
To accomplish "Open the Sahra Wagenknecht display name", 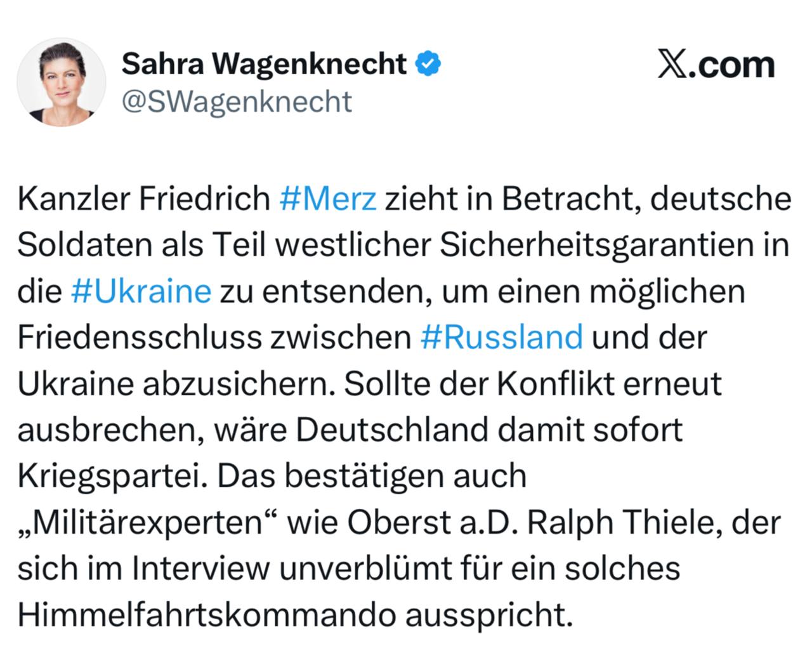I will (264, 63).
